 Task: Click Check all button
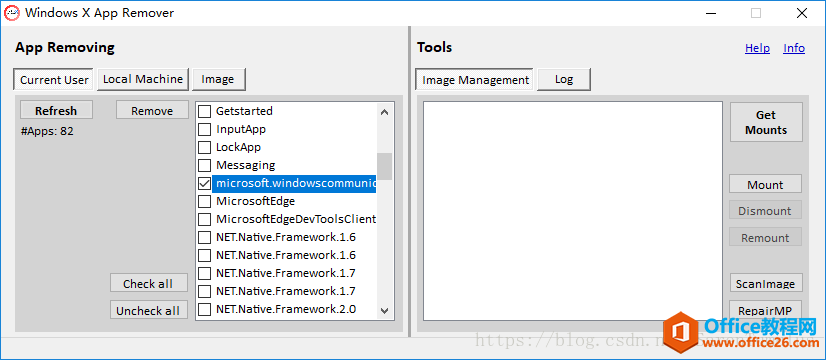(x=148, y=283)
